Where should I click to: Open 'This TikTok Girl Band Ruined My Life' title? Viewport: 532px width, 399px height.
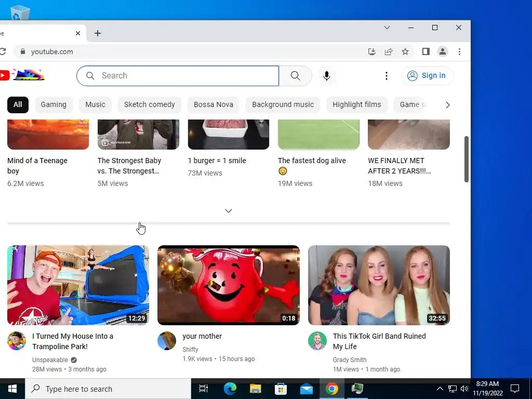[379, 341]
